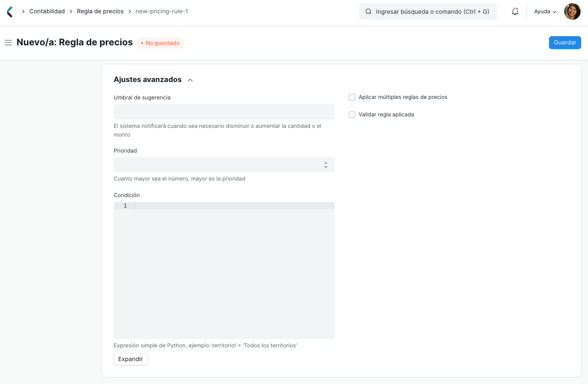Image resolution: width=588 pixels, height=384 pixels.
Task: Click line number 1 in editor gutter
Action: 125,206
